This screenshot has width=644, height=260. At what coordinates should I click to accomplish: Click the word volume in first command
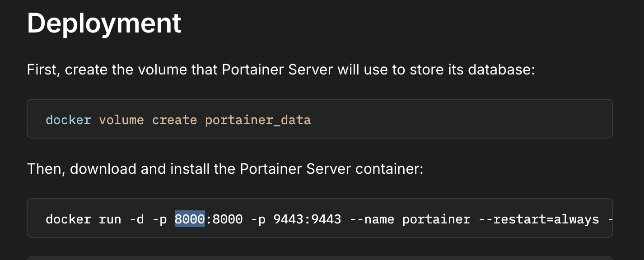click(x=121, y=120)
